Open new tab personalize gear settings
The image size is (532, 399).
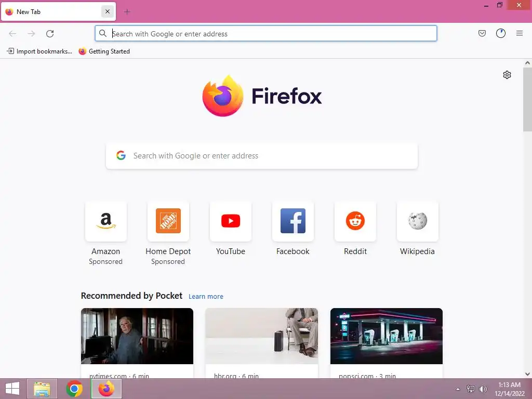coord(507,75)
